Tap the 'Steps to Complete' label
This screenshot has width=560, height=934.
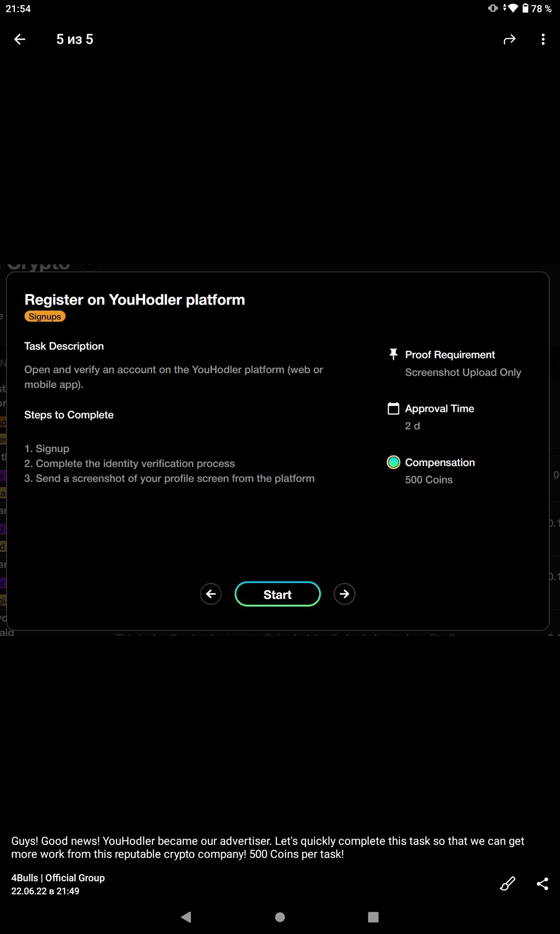(69, 415)
